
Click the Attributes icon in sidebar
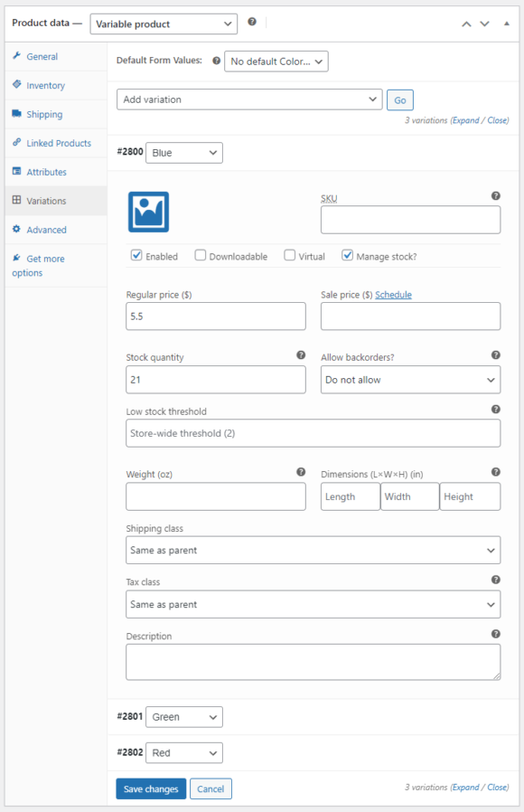coord(17,172)
